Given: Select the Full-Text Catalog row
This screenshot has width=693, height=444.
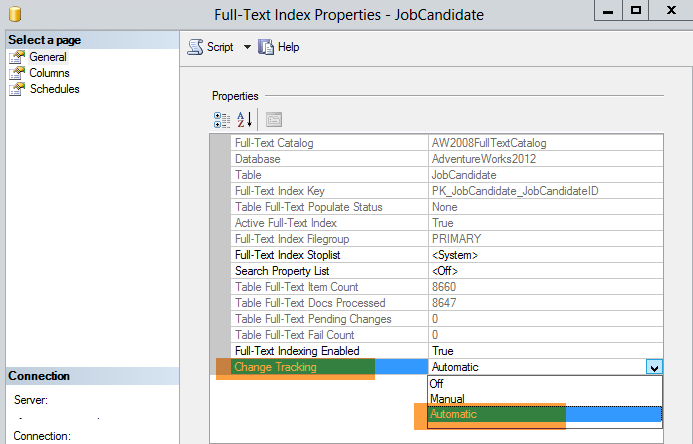Looking at the screenshot, I should [329, 143].
